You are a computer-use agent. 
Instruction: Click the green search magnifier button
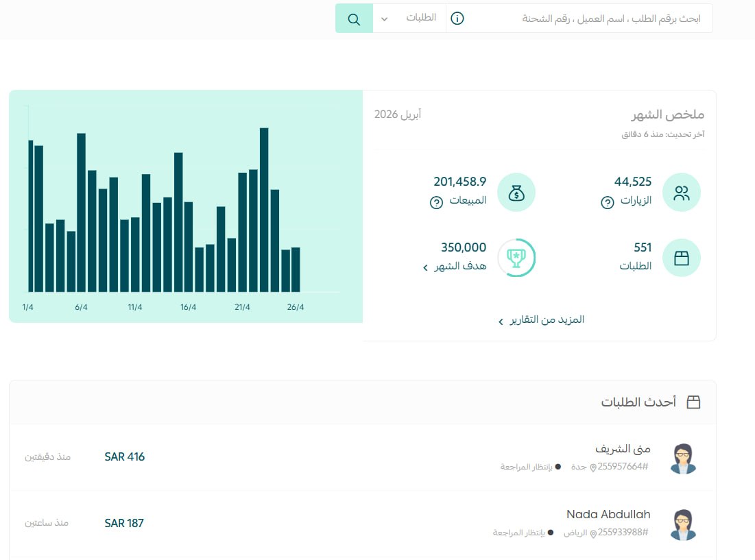pos(354,19)
